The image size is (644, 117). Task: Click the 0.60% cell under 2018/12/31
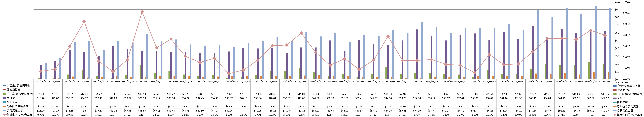475,115
